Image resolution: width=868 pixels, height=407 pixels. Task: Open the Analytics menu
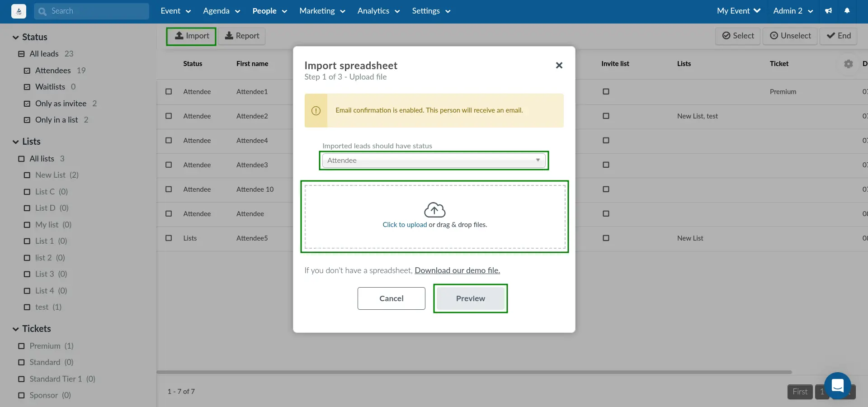coord(379,11)
